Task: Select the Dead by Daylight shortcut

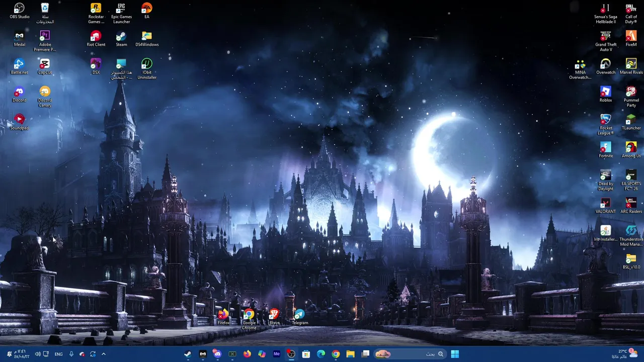Action: 605,180
